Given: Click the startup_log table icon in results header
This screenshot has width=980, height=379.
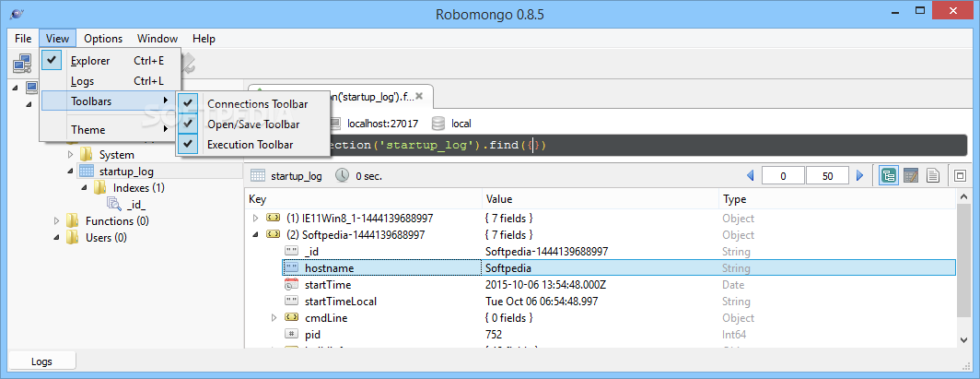Looking at the screenshot, I should coord(256,176).
